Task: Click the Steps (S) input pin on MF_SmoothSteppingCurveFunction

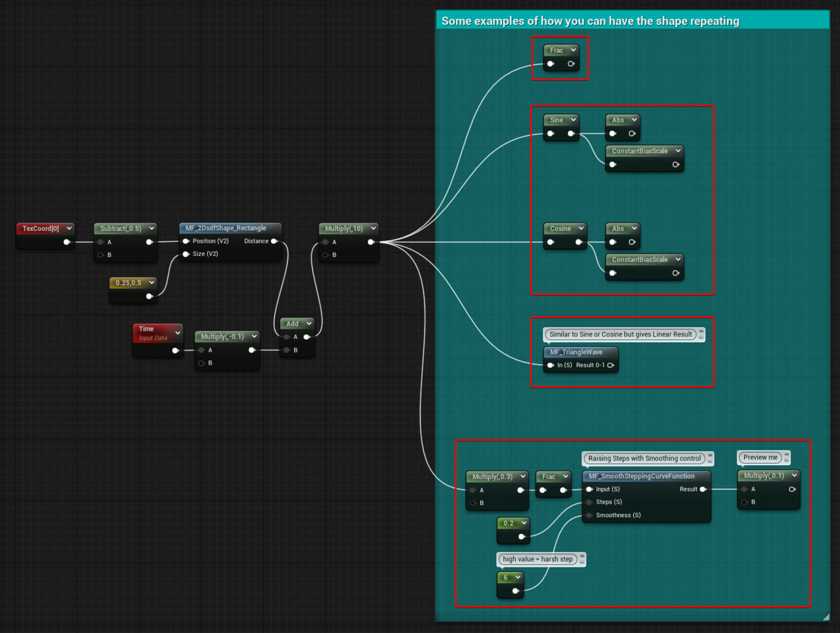Action: (x=589, y=502)
